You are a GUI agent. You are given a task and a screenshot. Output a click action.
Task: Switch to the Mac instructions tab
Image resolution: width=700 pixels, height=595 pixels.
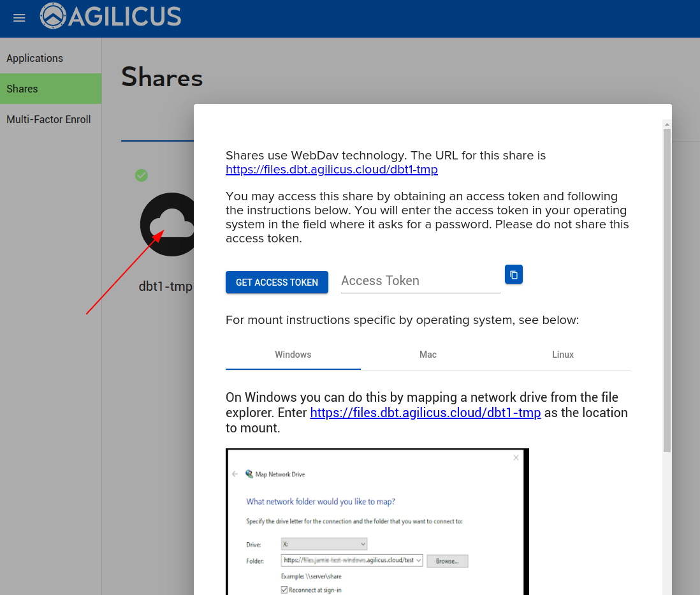[x=428, y=355]
